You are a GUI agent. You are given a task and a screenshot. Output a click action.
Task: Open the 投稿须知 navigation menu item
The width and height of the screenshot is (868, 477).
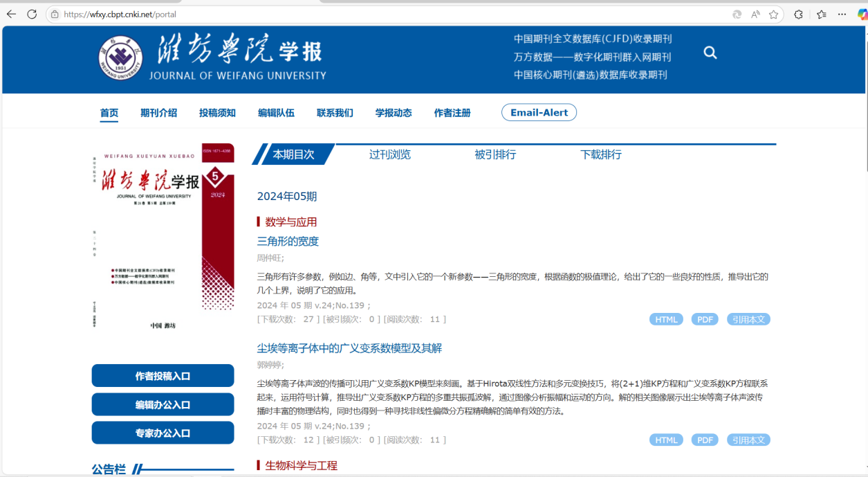pyautogui.click(x=217, y=113)
